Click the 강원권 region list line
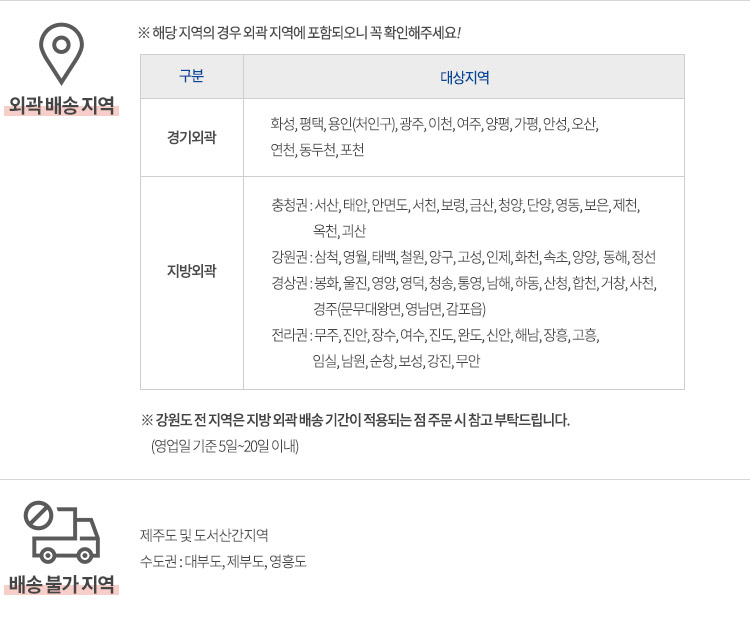The width and height of the screenshot is (750, 620). coord(463,257)
